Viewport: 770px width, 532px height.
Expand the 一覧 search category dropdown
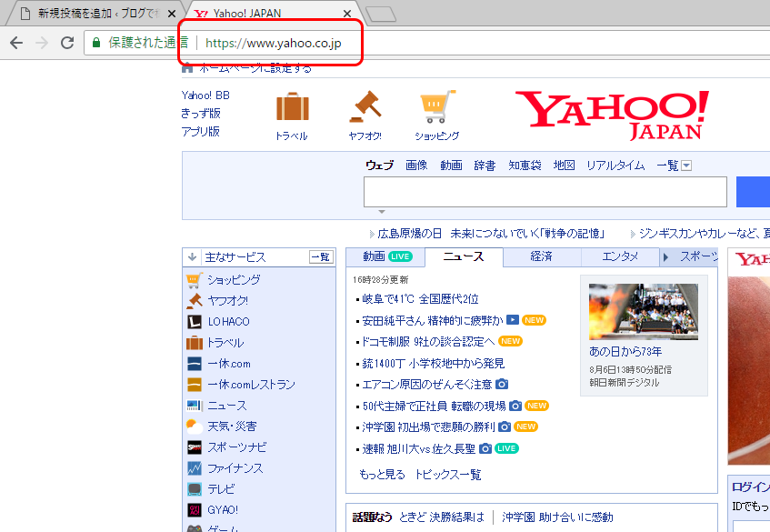[686, 166]
